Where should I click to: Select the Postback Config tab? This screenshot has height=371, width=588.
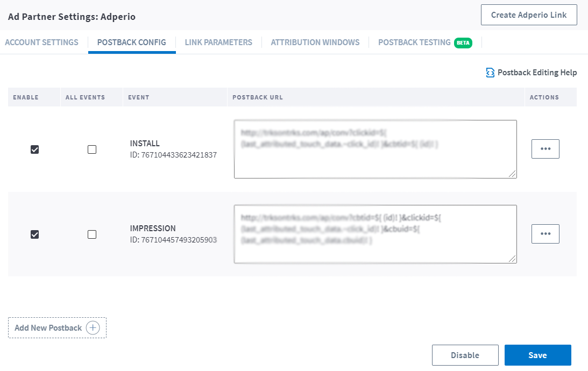(132, 42)
